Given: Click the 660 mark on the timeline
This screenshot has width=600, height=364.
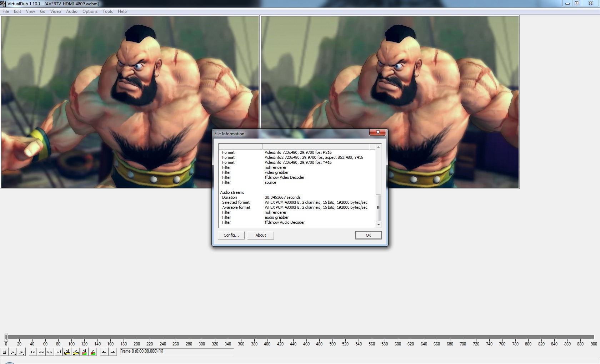Looking at the screenshot, I should 437,344.
